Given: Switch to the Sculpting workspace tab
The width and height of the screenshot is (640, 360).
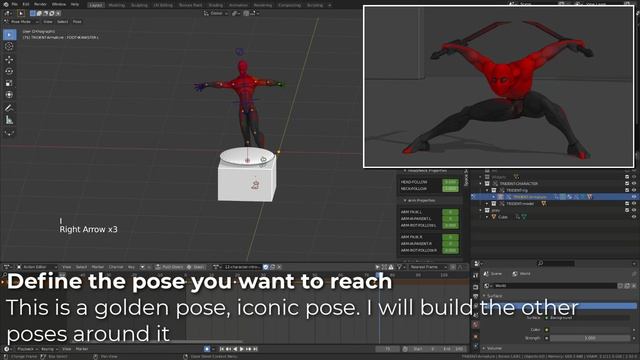Looking at the screenshot, I should 139,5.
